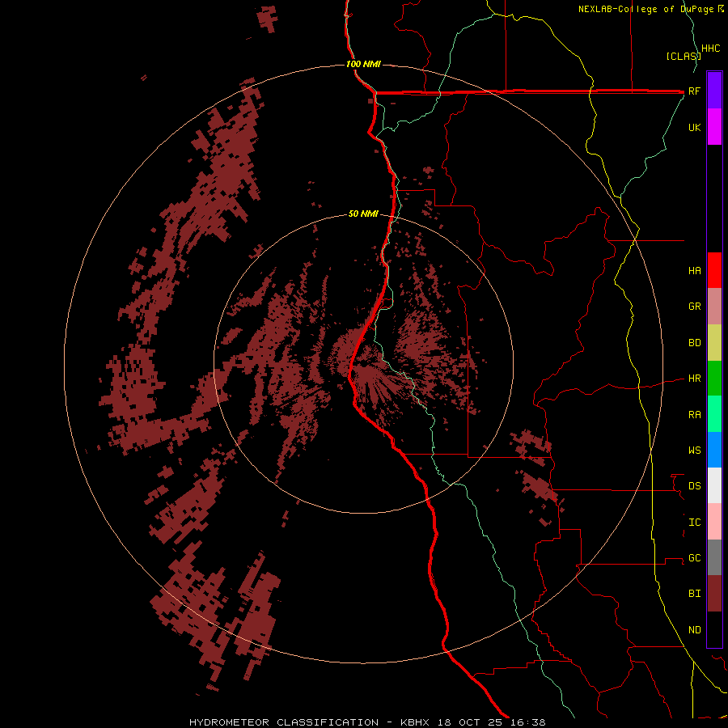The height and width of the screenshot is (728, 728).
Task: Click the red HA legend swatch
Action: pos(714,270)
